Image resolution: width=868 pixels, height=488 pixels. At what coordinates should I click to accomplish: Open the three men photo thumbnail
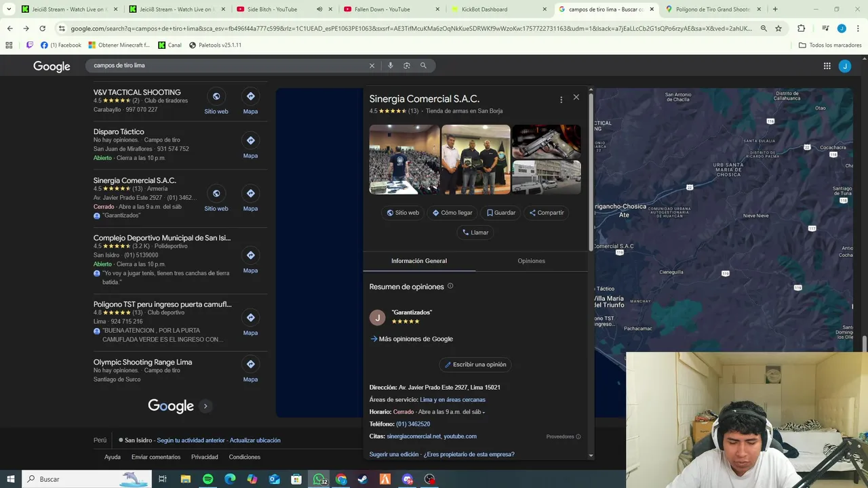476,159
